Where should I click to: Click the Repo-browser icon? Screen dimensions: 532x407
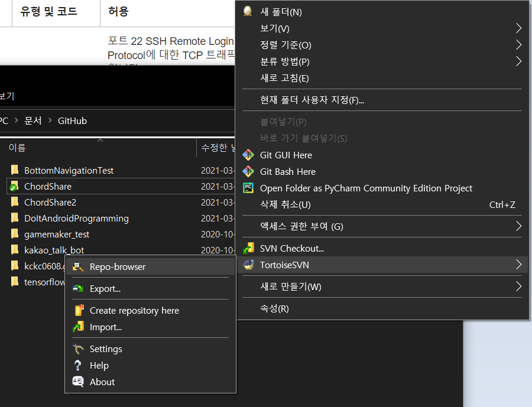tap(78, 267)
